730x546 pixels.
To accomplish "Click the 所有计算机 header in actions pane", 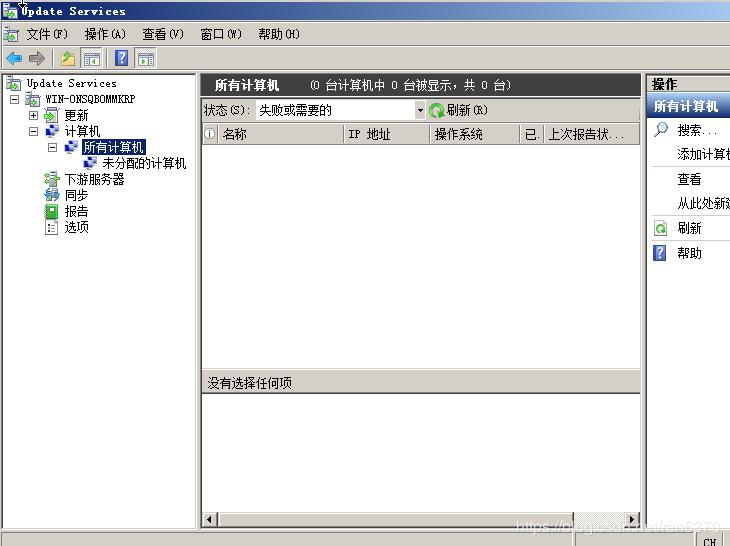I will [689, 106].
